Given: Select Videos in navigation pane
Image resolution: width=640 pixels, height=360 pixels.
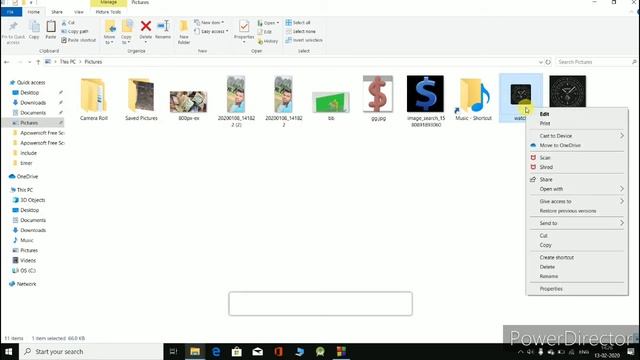Looking at the screenshot, I should coord(28,260).
